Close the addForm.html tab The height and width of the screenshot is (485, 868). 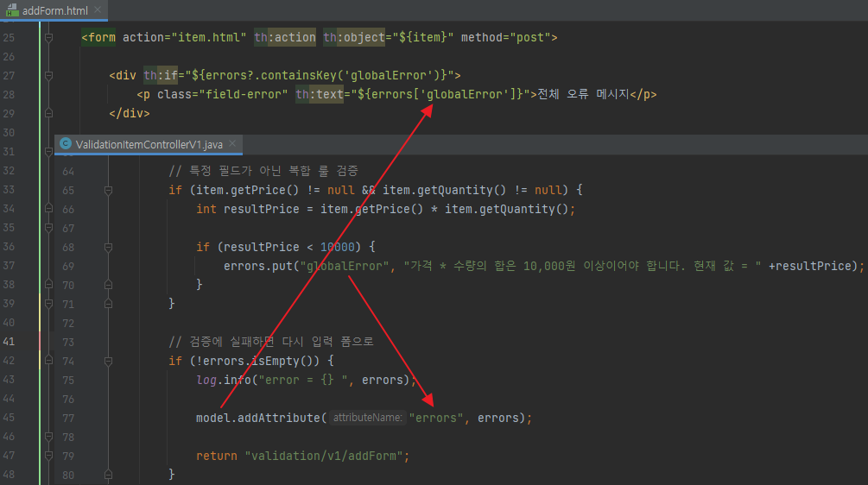tap(98, 10)
